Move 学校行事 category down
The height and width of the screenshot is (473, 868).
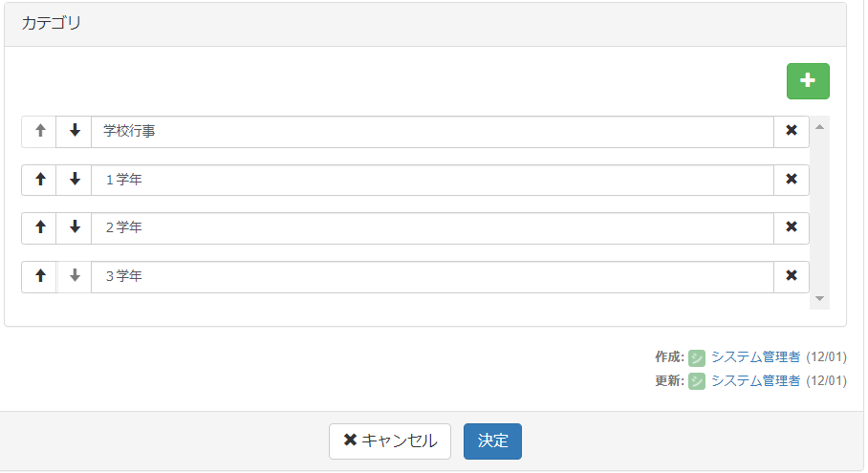75,132
